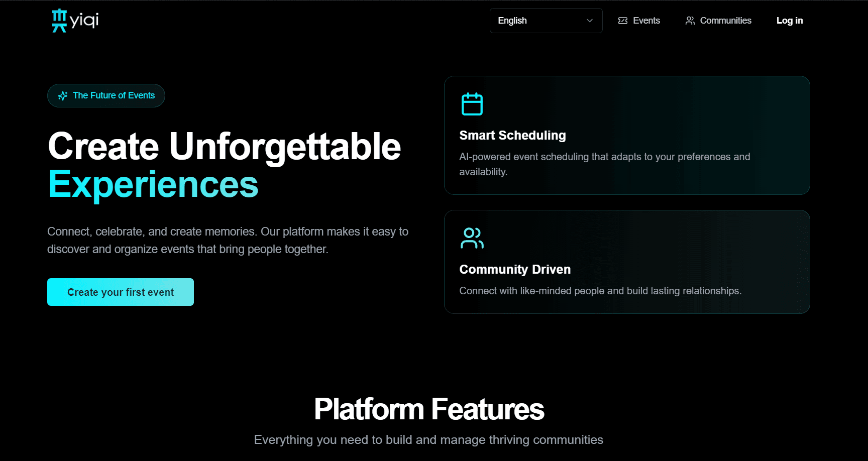Click the cyan Experiences headline word
868x461 pixels.
coord(153,185)
